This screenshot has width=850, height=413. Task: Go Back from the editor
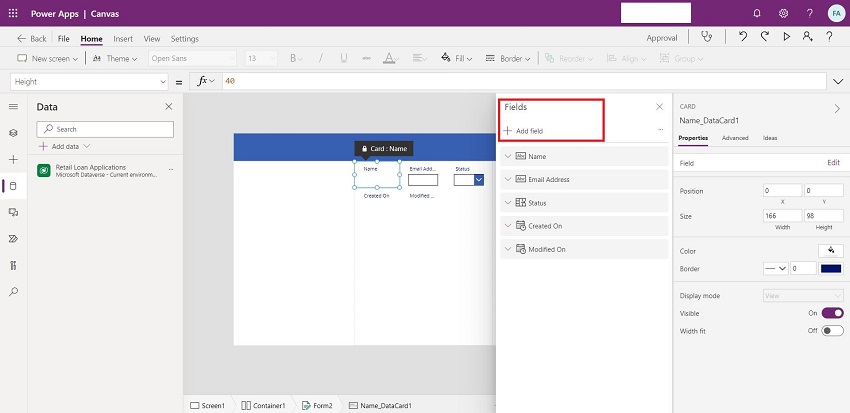click(x=31, y=38)
